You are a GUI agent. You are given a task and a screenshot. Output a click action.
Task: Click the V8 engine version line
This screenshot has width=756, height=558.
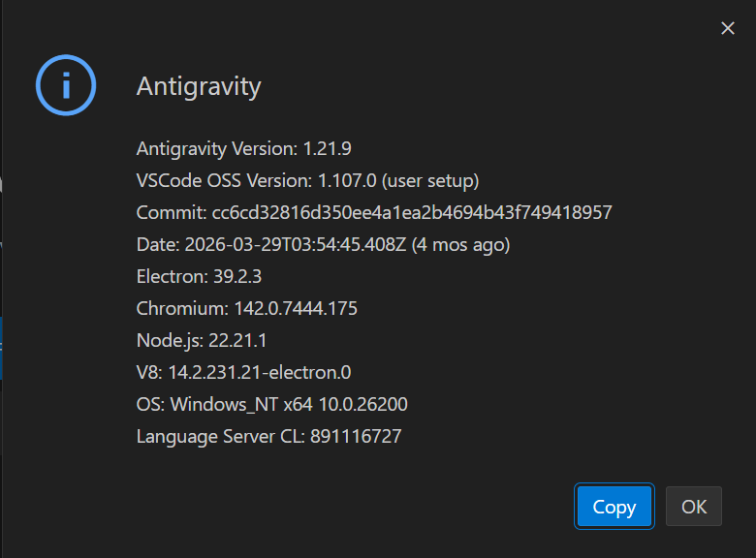tap(243, 372)
